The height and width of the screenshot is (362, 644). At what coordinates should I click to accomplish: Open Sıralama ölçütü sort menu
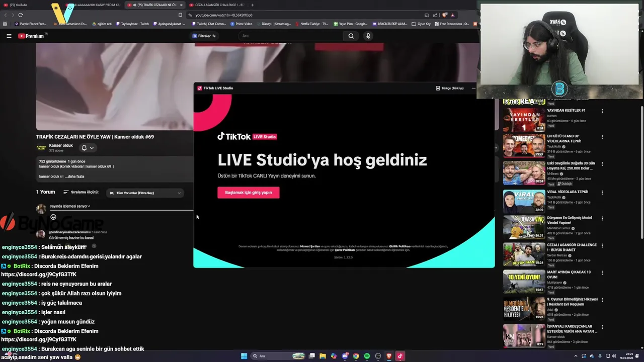click(x=81, y=192)
